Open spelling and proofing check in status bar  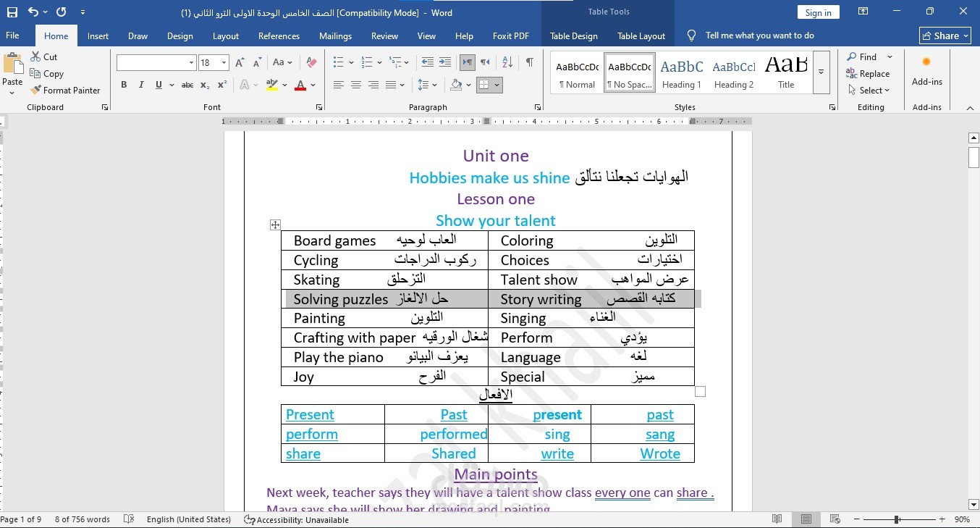point(129,519)
